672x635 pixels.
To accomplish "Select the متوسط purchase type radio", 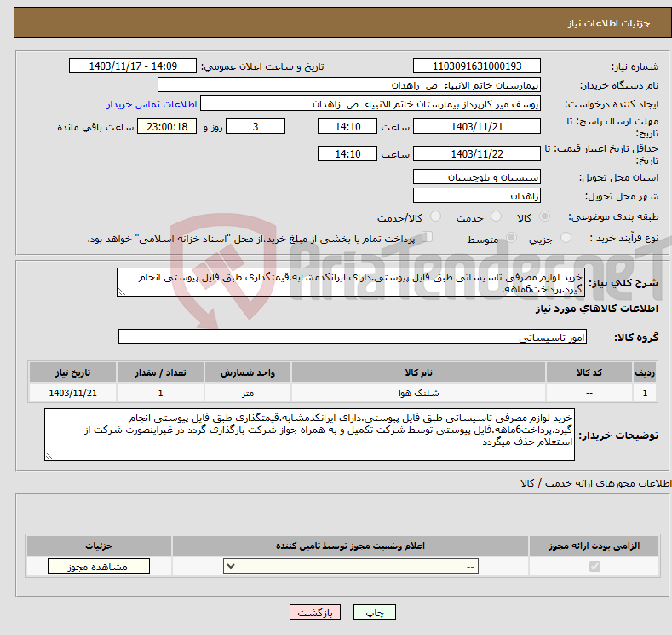I will tap(511, 238).
